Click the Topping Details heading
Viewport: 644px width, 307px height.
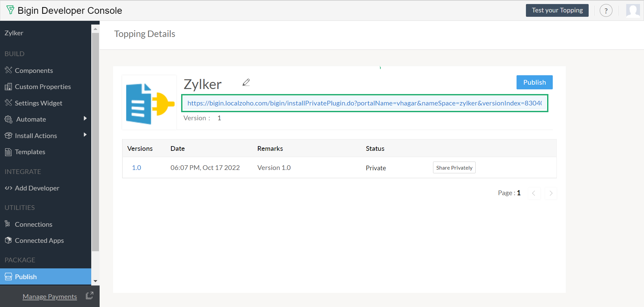pos(145,34)
